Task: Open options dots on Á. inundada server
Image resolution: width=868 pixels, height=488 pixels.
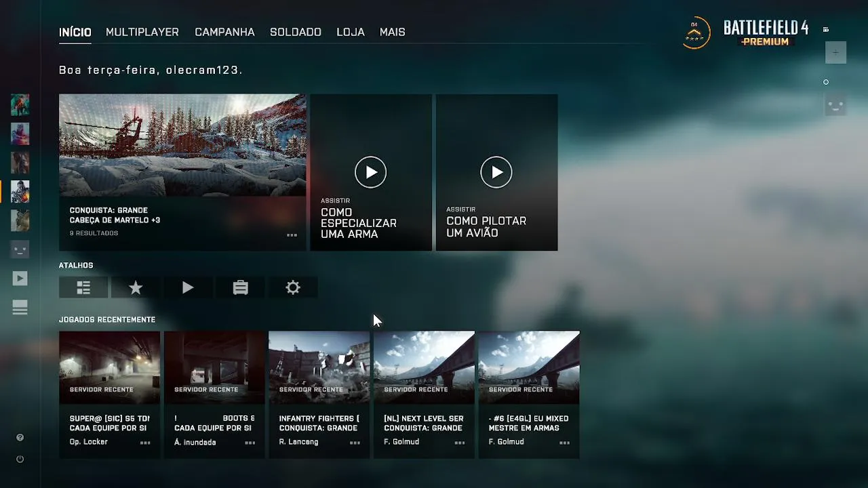Action: pyautogui.click(x=250, y=443)
